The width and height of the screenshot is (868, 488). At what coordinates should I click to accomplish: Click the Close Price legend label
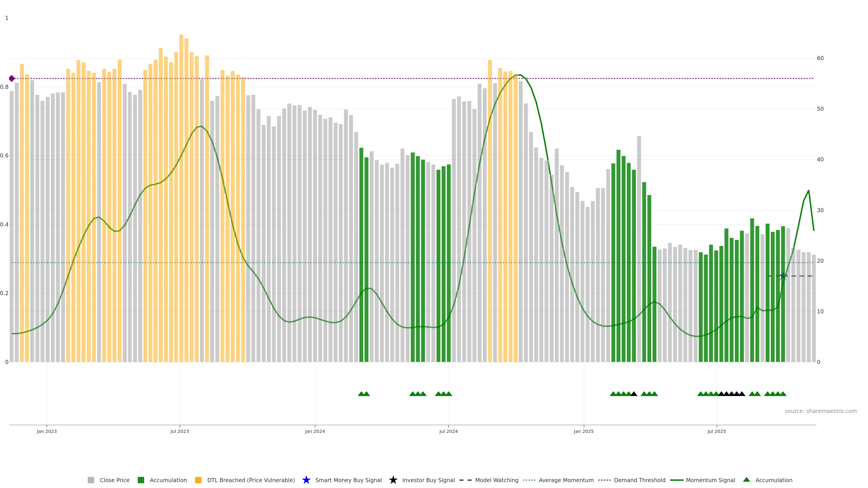pos(115,480)
